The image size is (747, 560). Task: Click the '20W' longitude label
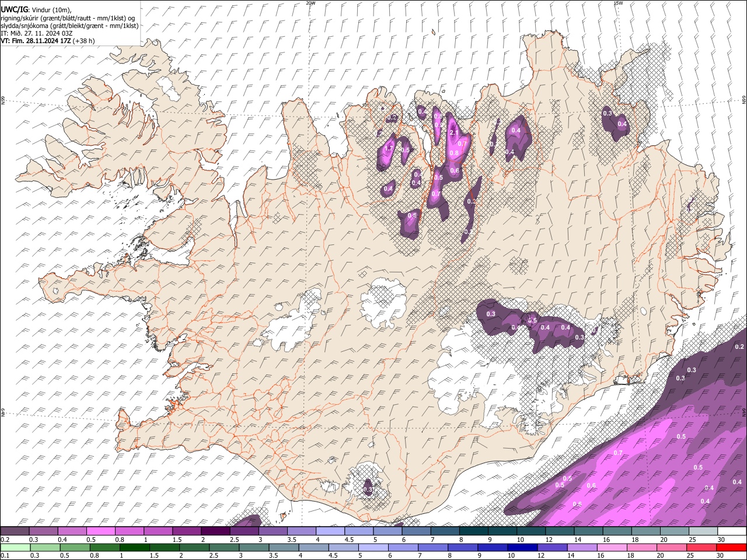311,3
